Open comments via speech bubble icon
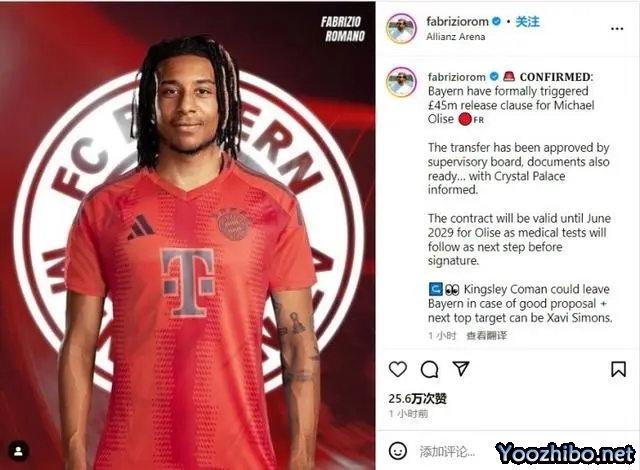Image resolution: width=640 pixels, height=470 pixels. 429,369
